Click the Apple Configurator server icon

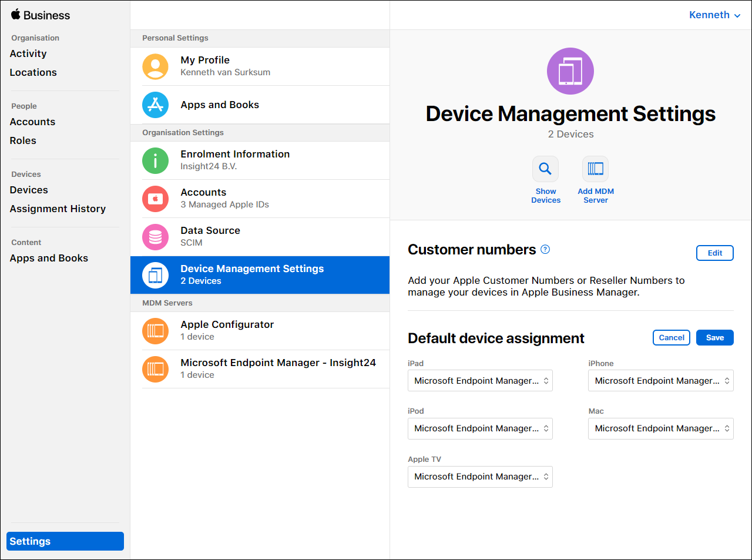tap(155, 331)
